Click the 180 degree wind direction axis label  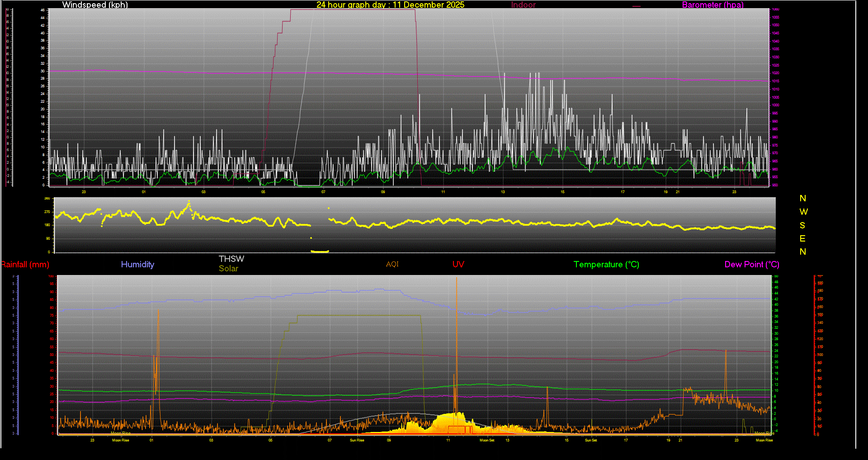(x=47, y=225)
